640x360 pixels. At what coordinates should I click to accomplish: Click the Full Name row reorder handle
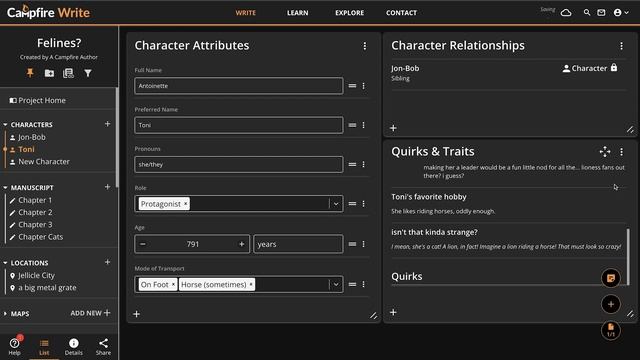352,86
